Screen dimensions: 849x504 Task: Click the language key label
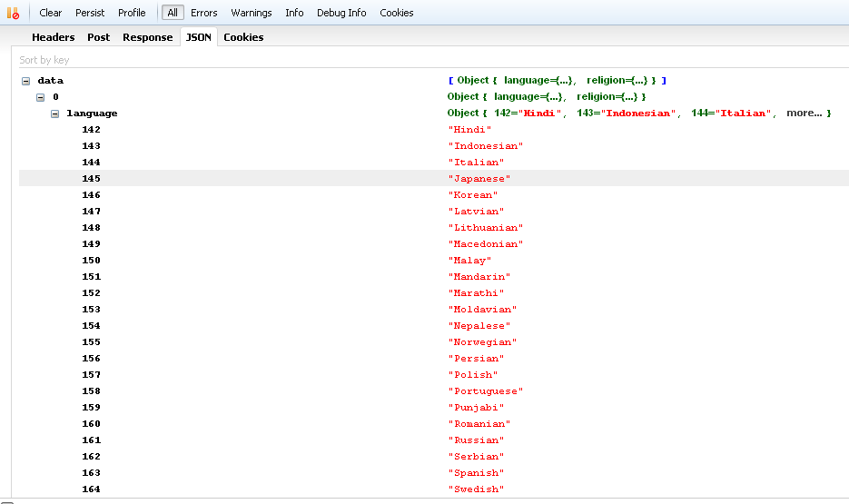[92, 114]
